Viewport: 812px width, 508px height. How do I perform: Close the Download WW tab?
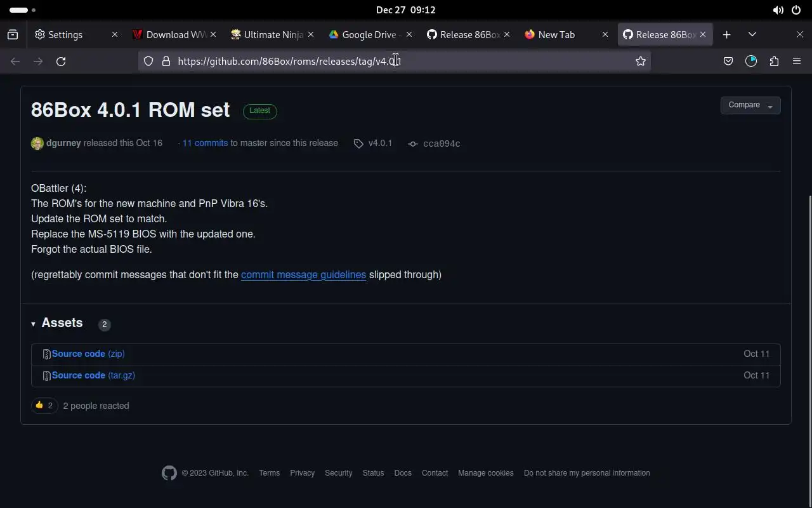click(213, 34)
